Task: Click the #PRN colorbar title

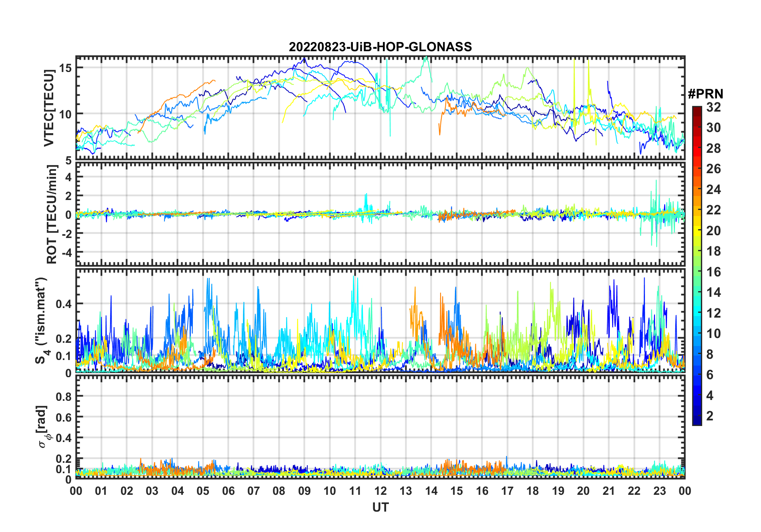Action: click(x=705, y=94)
